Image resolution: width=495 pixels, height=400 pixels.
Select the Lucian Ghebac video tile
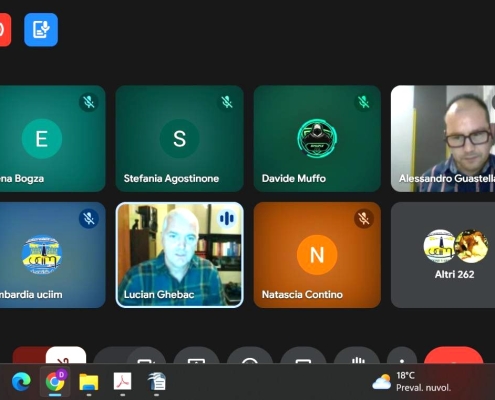coord(180,255)
